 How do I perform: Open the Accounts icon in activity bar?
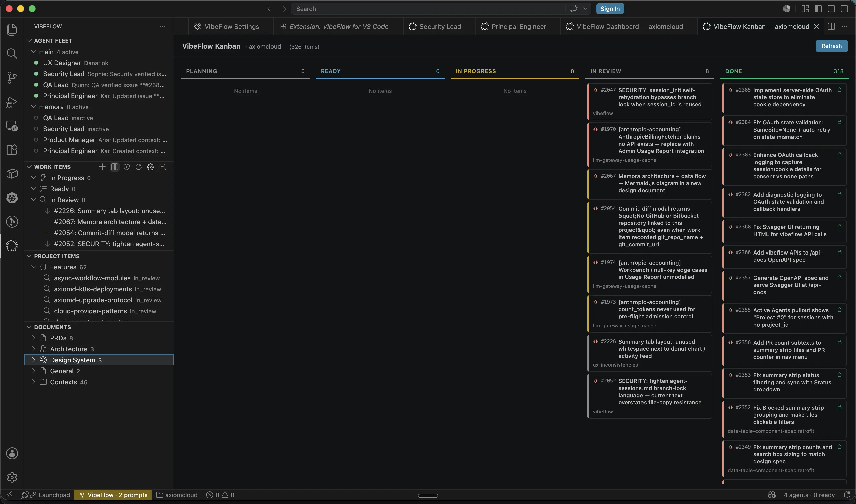[x=12, y=453]
